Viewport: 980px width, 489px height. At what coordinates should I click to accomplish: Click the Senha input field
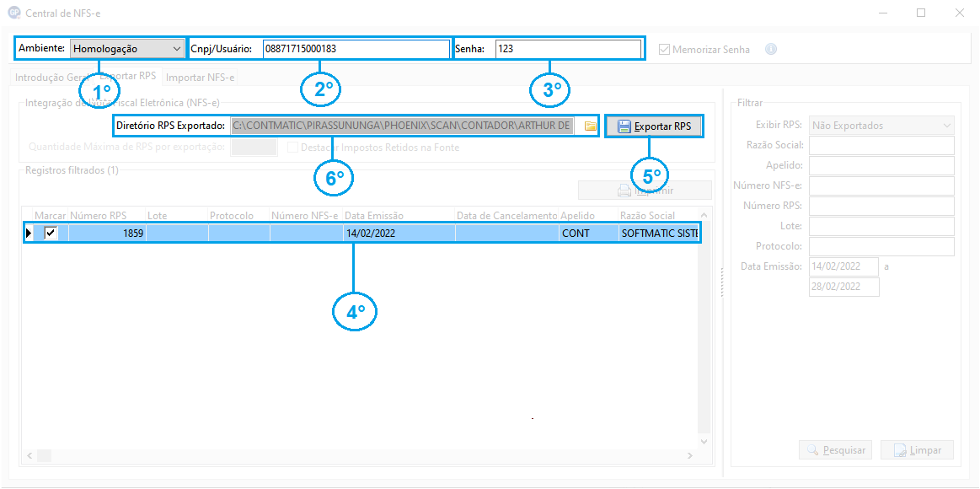tap(568, 49)
